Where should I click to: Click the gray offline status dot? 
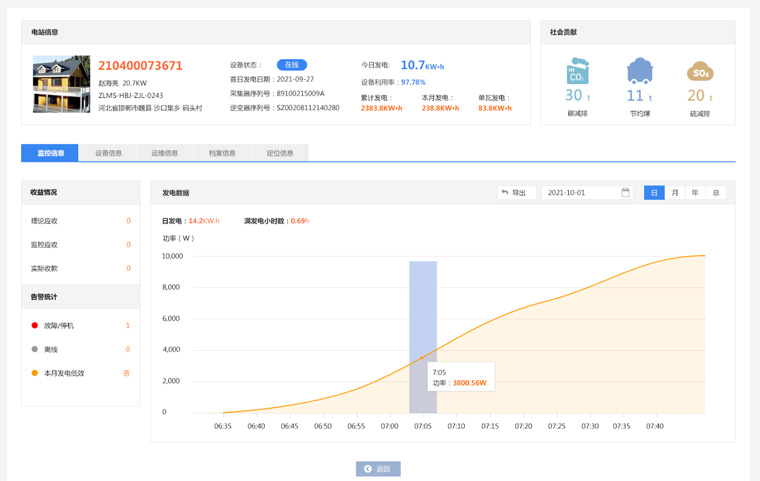(x=35, y=350)
